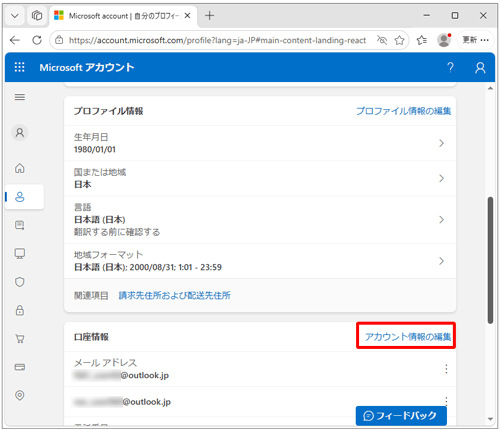This screenshot has height=430, width=500.
Task: Close the Microsoft account tab
Action: (x=187, y=16)
